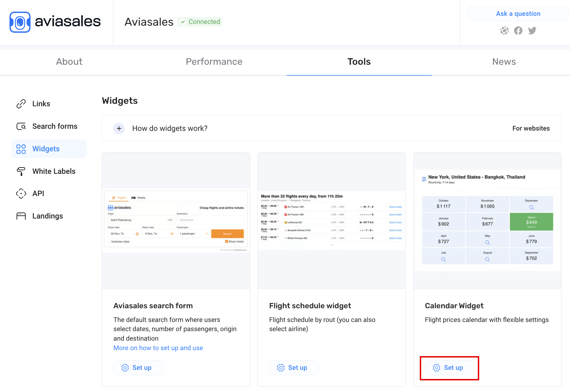Set up the Calendar Widget
Screen dimensions: 570x392
click(x=450, y=368)
